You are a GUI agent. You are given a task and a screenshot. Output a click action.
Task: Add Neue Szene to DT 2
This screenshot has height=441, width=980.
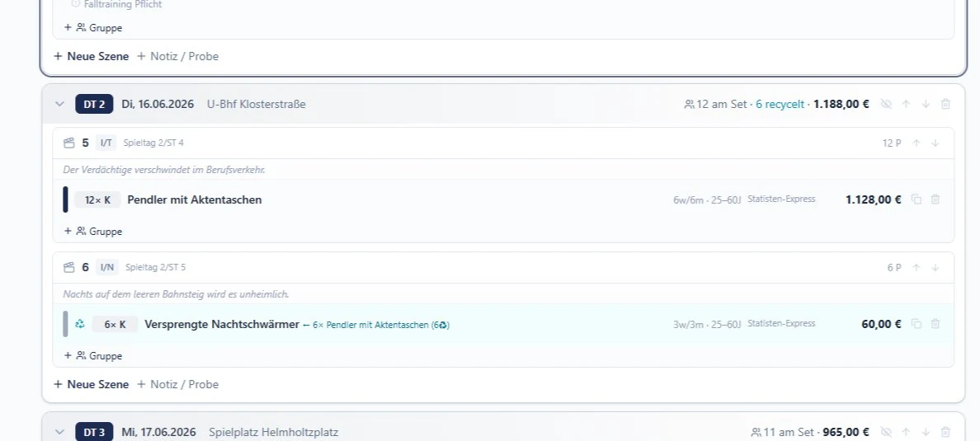point(92,384)
